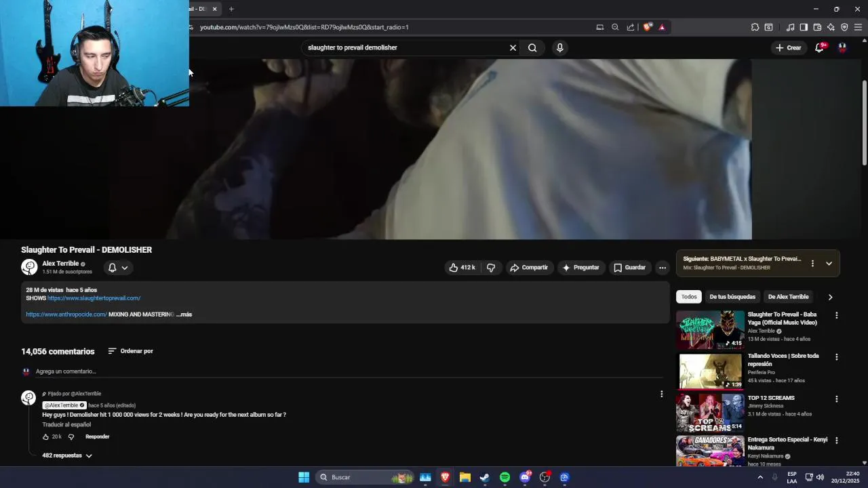Start voice search with the microphone icon
The height and width of the screenshot is (488, 868).
point(559,47)
